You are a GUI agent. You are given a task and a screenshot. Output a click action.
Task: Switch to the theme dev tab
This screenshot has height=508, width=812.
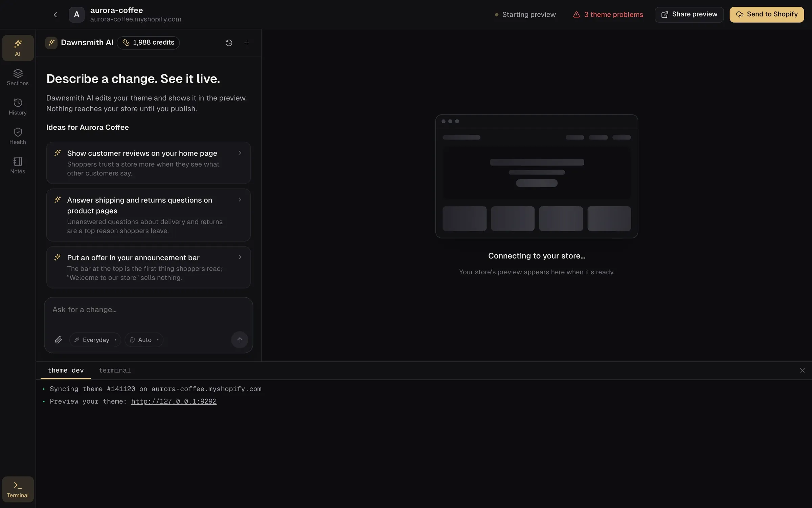pos(66,371)
